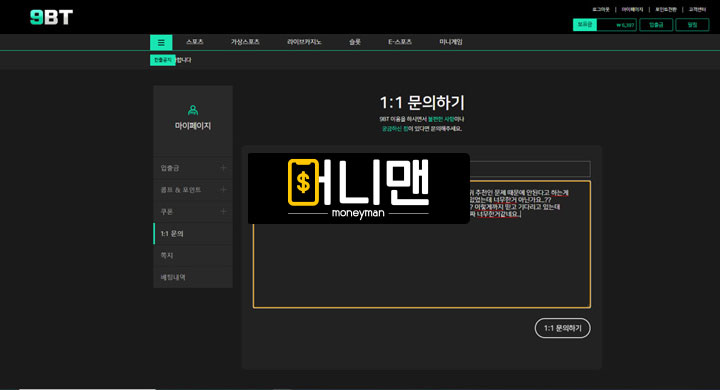Go to 라이브카지노 section
720x390 pixels.
(x=304, y=42)
